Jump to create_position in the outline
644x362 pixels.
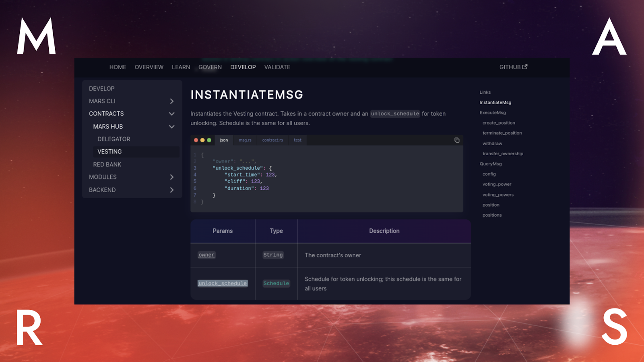pyautogui.click(x=499, y=123)
